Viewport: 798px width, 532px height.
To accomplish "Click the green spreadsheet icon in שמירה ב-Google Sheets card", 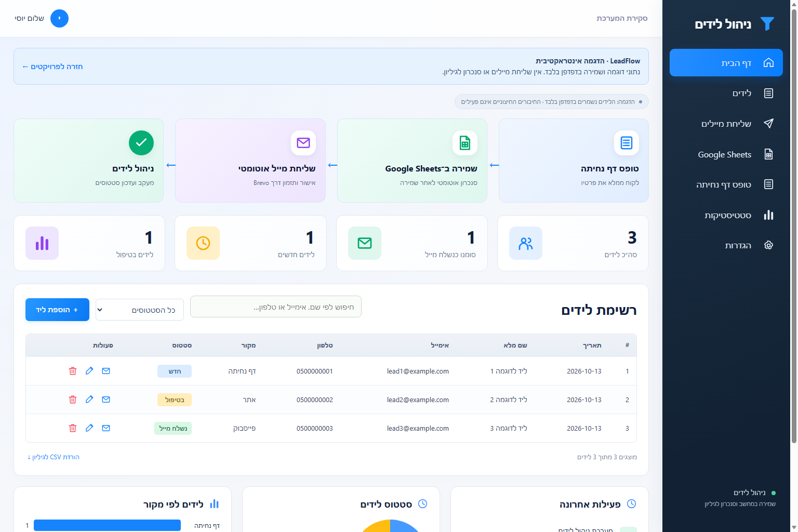I will 465,143.
